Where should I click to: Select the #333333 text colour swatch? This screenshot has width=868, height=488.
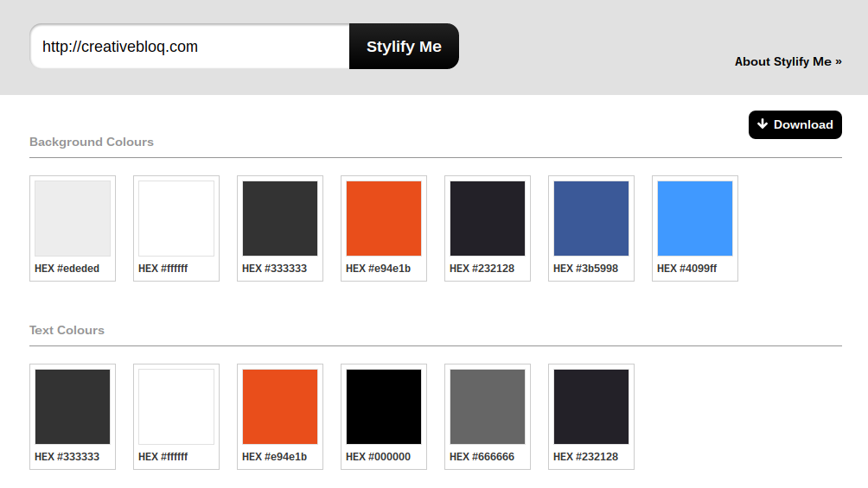[x=73, y=407]
